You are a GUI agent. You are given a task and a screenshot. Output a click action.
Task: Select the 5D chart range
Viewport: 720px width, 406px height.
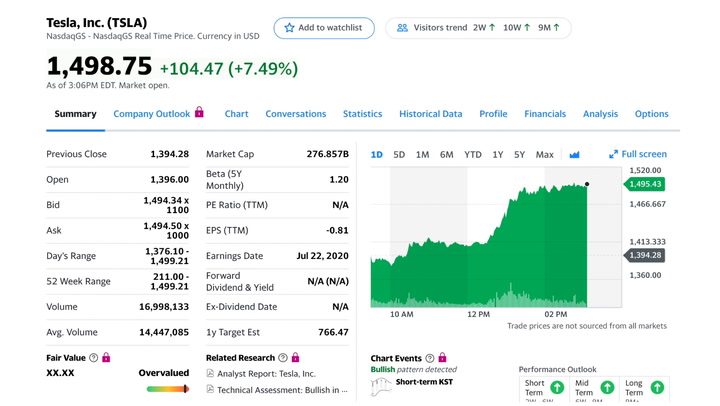pos(399,155)
